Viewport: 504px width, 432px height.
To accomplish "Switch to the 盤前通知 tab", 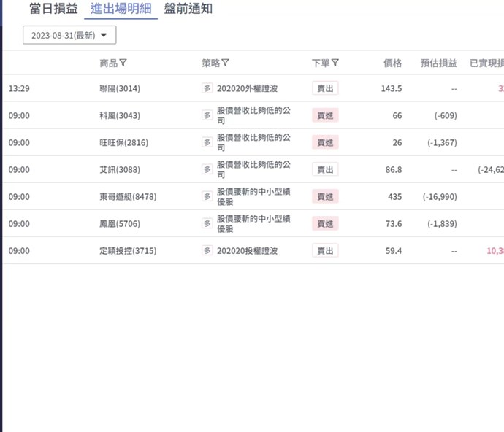I will 188,9.
